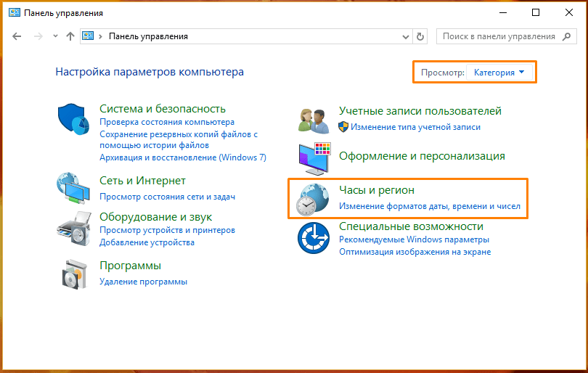Go back with the back arrow
Image resolution: width=588 pixels, height=373 pixels.
(x=17, y=36)
